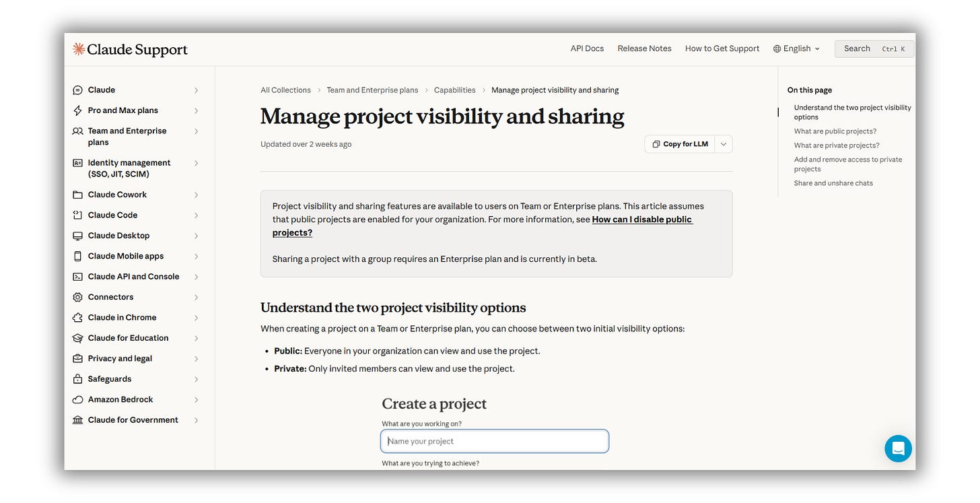Open the Copy for LLM dropdown arrow
Image resolution: width=980 pixels, height=503 pixels.
pos(724,144)
